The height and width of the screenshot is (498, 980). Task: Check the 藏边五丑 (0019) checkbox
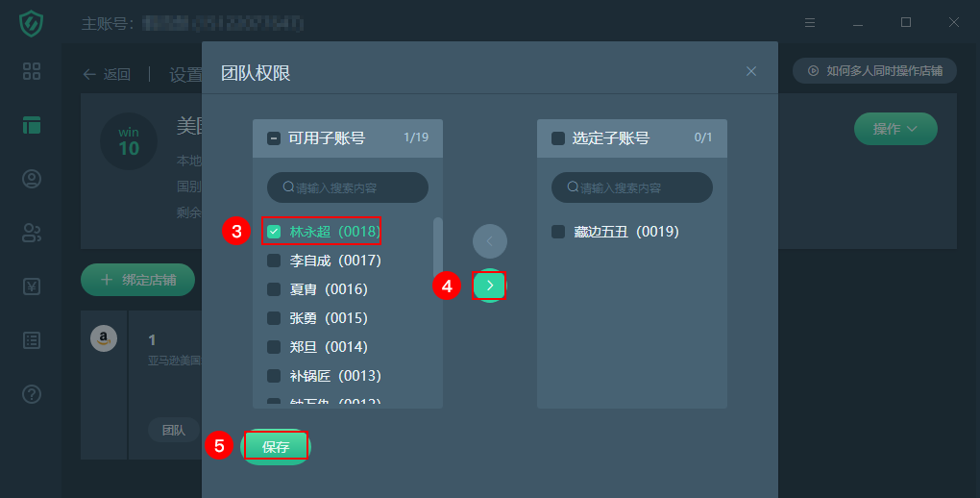[558, 232]
